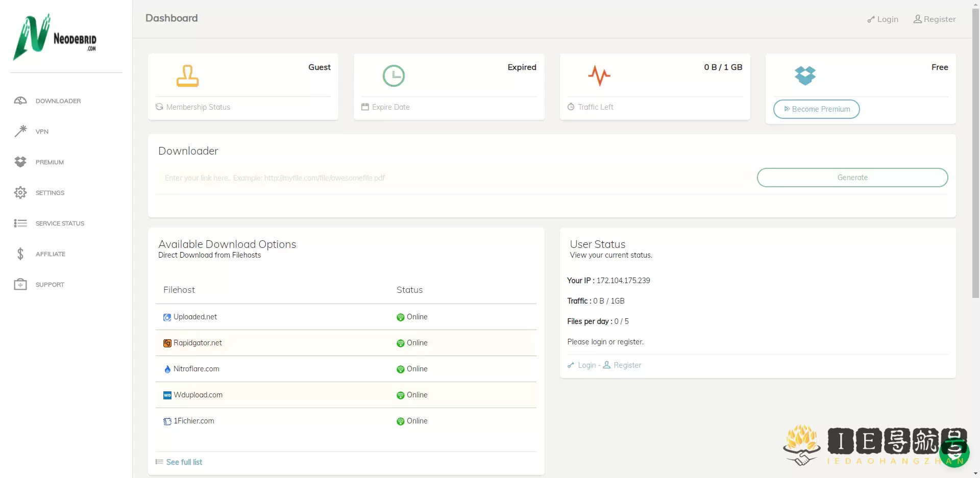980x478 pixels.
Task: Click the Service Status list icon
Action: [x=20, y=223]
